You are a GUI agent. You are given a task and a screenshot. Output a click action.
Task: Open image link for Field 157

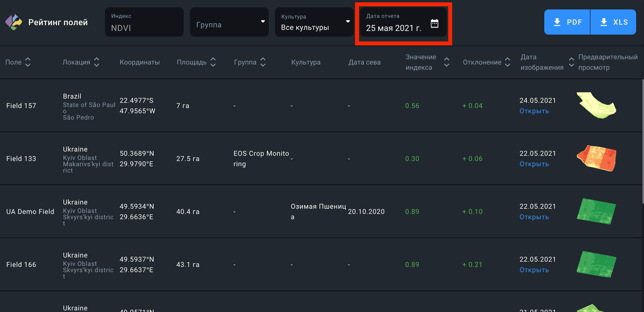tap(534, 111)
